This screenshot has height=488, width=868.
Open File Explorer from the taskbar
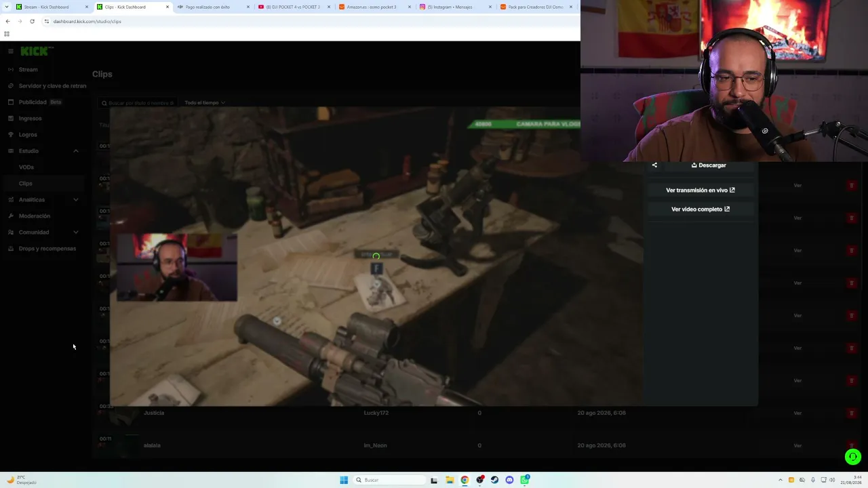point(449,481)
